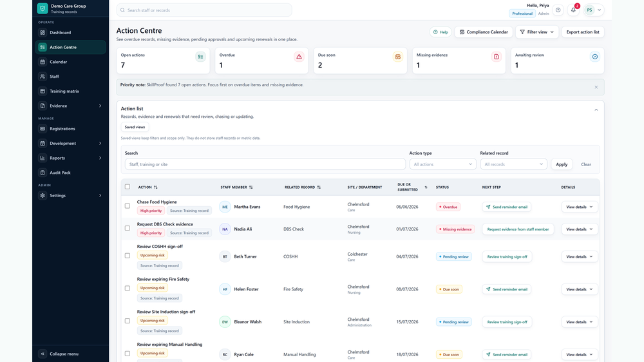Image resolution: width=644 pixels, height=362 pixels.
Task: Send reminder email to Helen Foster
Action: click(506, 289)
